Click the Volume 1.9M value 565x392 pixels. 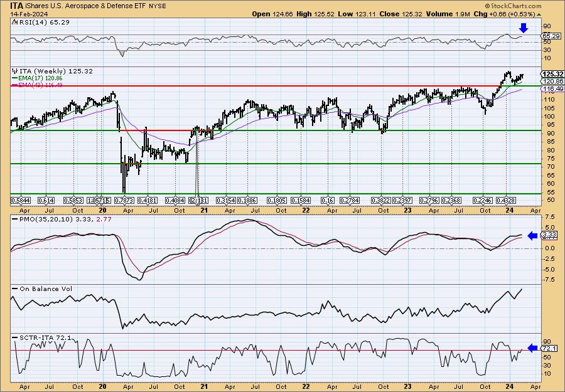pyautogui.click(x=448, y=14)
